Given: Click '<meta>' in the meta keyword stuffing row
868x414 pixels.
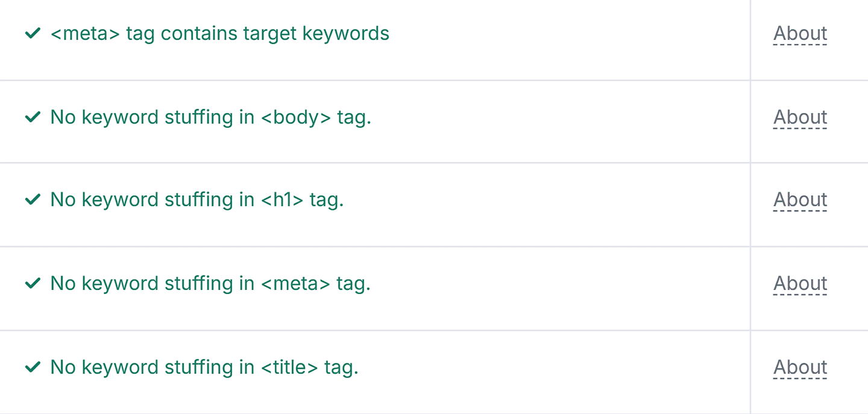Looking at the screenshot, I should coord(295,283).
